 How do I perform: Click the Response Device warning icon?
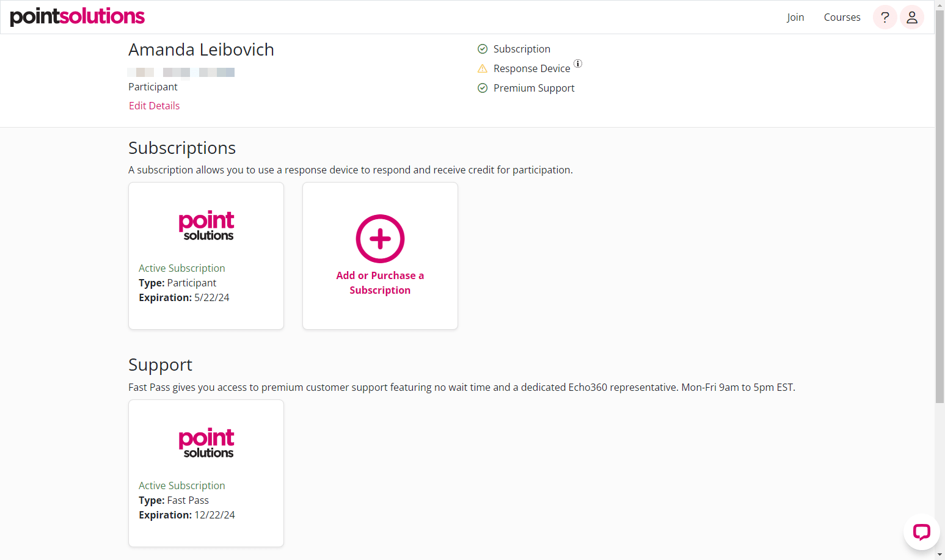pyautogui.click(x=483, y=68)
